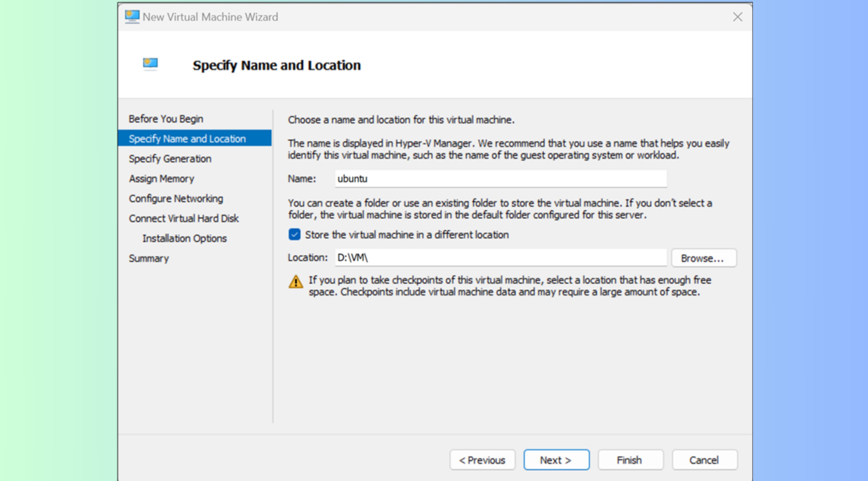Click the yellow checkpoint warning icon
The width and height of the screenshot is (868, 481).
pos(296,282)
